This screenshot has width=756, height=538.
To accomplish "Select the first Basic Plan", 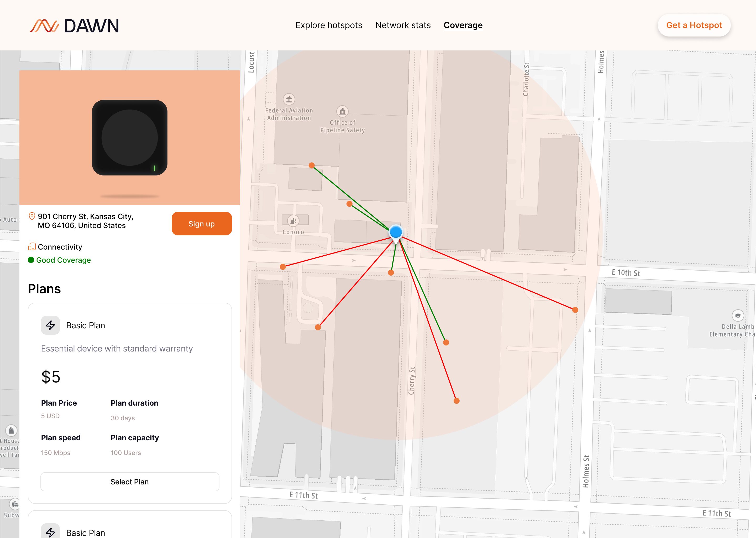I will point(130,482).
